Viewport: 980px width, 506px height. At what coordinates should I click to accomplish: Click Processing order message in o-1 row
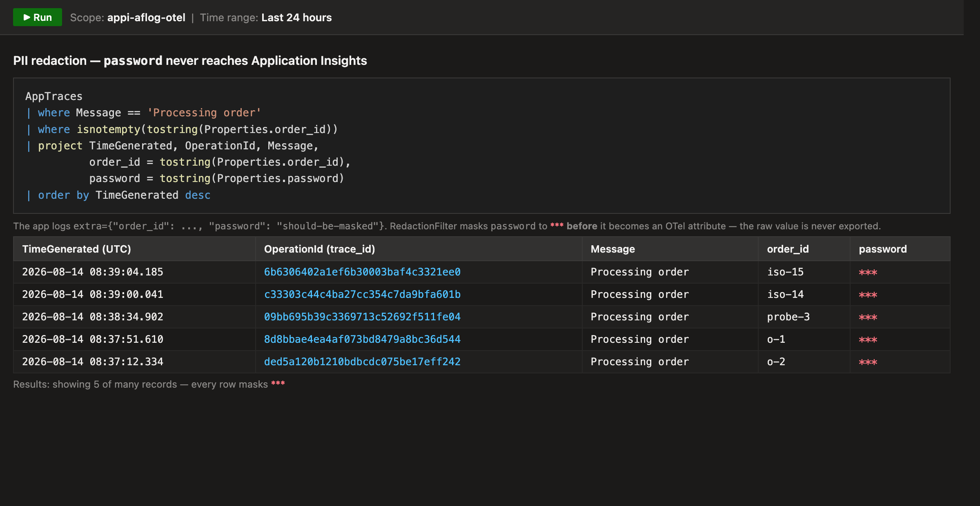(x=639, y=339)
